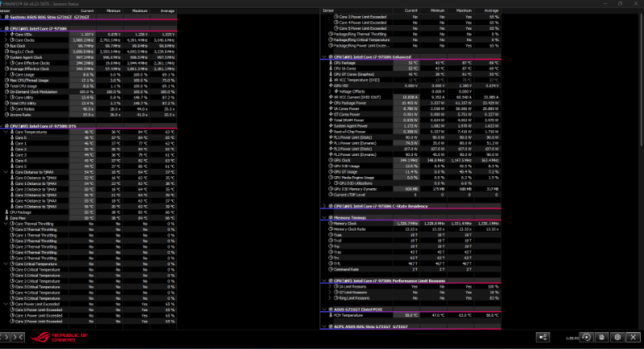Click the power icon next to IA Cores Power

(x=331, y=109)
